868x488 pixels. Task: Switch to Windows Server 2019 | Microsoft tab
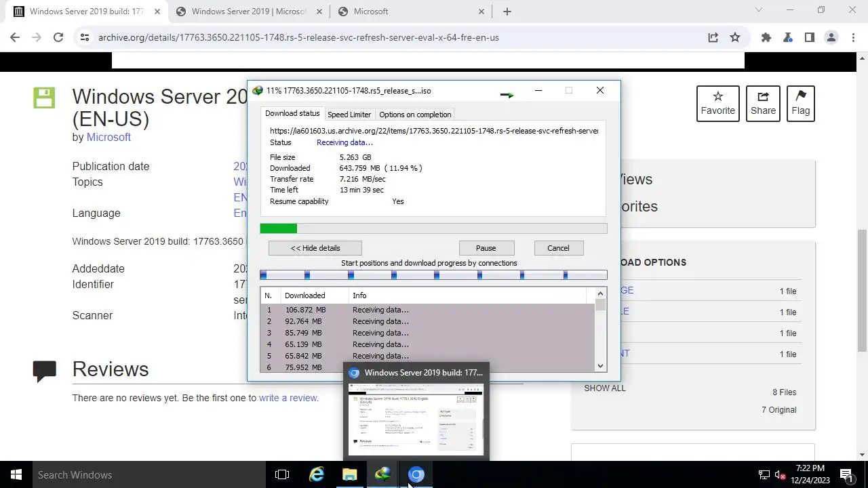[x=249, y=11]
